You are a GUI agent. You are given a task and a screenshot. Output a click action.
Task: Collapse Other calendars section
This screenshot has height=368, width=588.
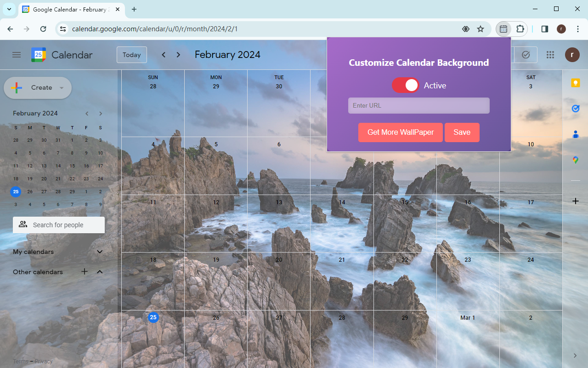100,272
